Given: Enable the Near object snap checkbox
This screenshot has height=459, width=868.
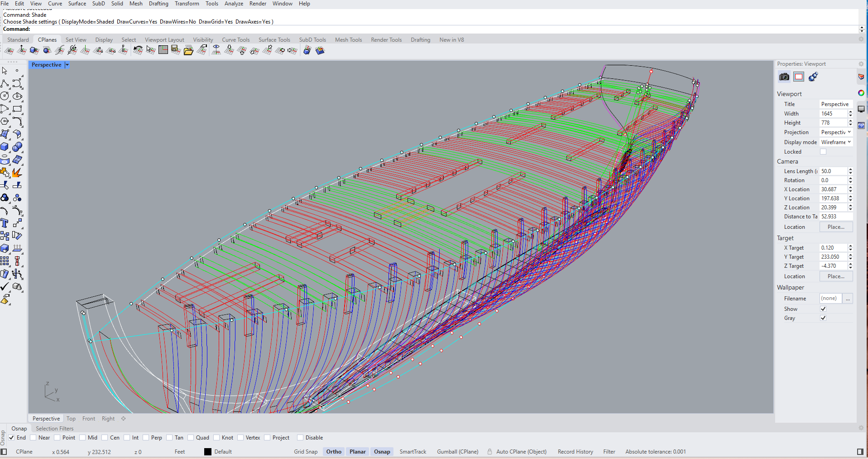Looking at the screenshot, I should [33, 438].
